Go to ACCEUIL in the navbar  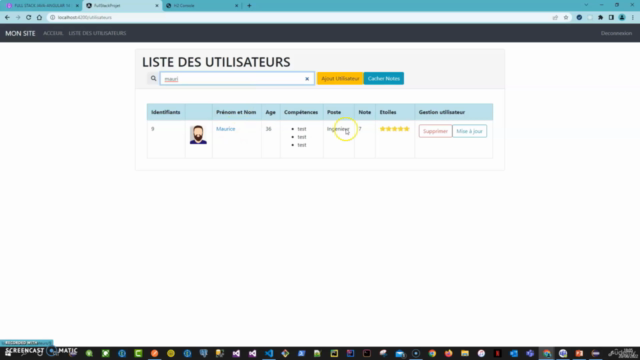tap(53, 33)
